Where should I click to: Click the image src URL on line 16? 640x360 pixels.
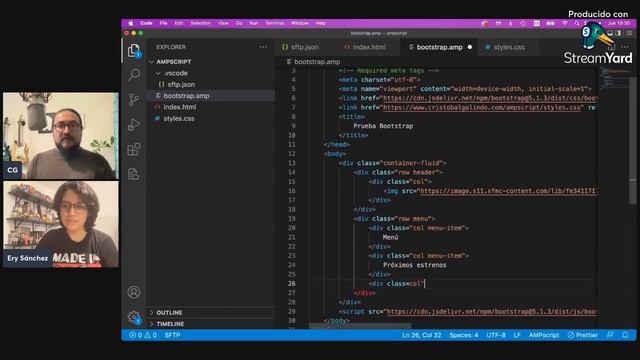[x=508, y=191]
